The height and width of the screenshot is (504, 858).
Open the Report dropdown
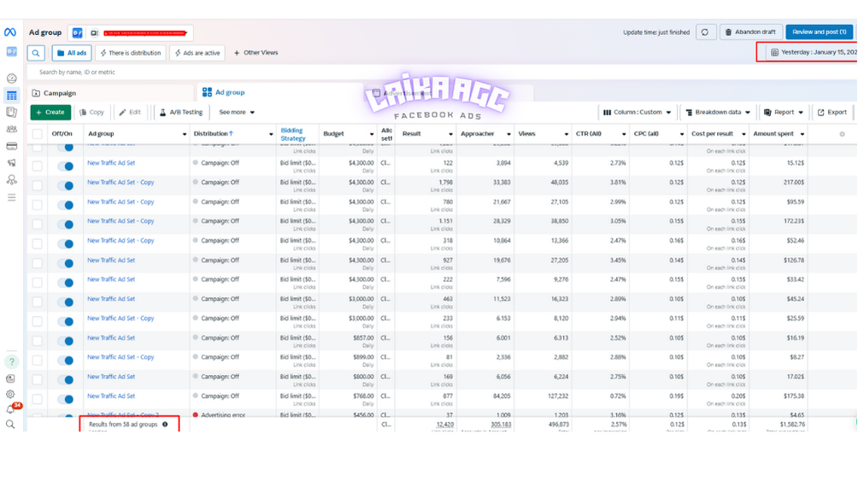tap(784, 112)
